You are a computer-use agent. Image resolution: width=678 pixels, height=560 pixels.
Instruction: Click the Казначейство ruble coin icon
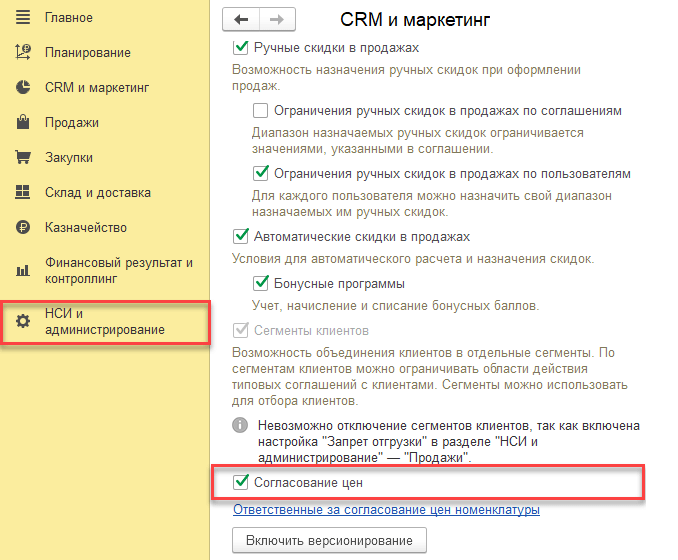(x=24, y=227)
